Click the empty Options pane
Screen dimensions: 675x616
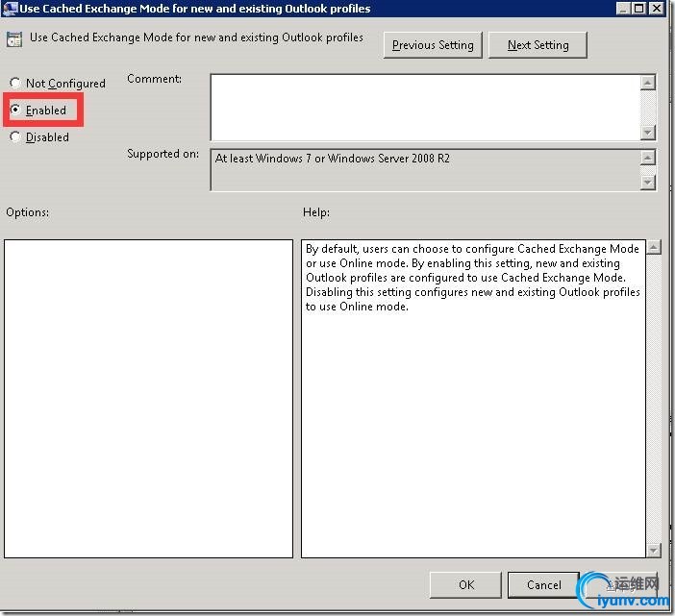click(x=148, y=399)
